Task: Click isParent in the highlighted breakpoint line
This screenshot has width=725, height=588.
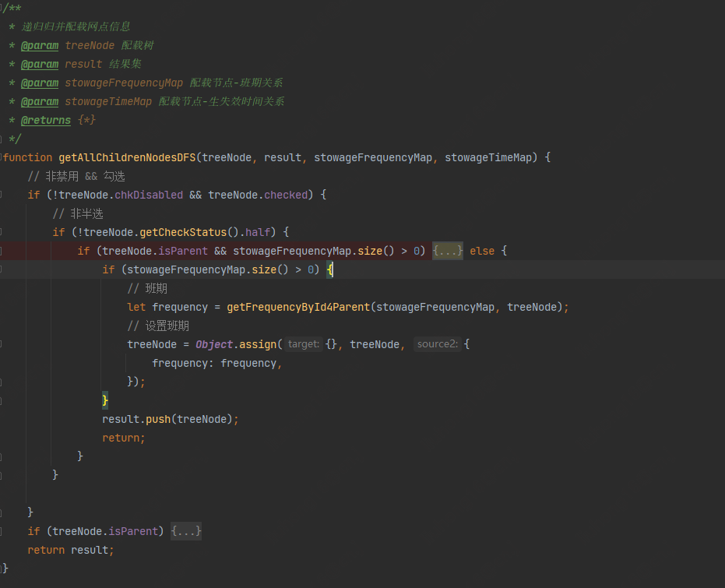Action: click(x=183, y=251)
